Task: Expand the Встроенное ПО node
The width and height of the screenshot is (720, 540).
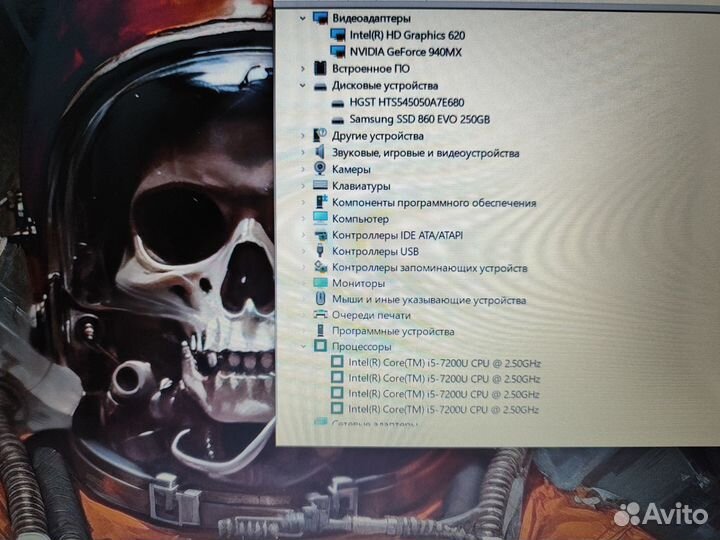Action: [303, 68]
